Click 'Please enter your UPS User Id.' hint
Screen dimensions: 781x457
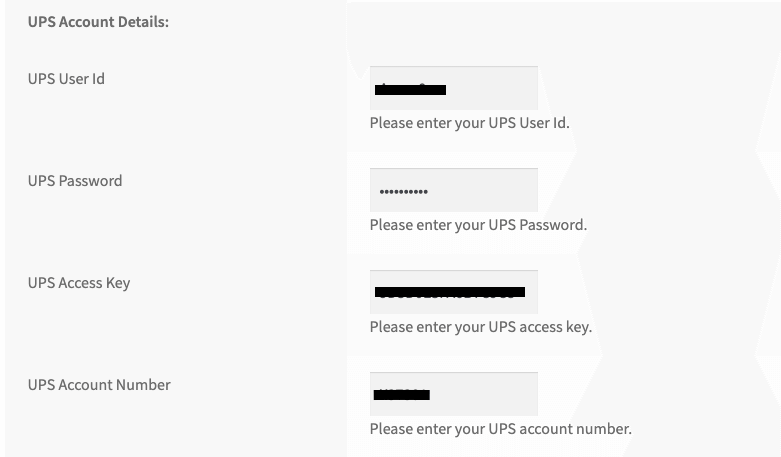[x=469, y=123]
